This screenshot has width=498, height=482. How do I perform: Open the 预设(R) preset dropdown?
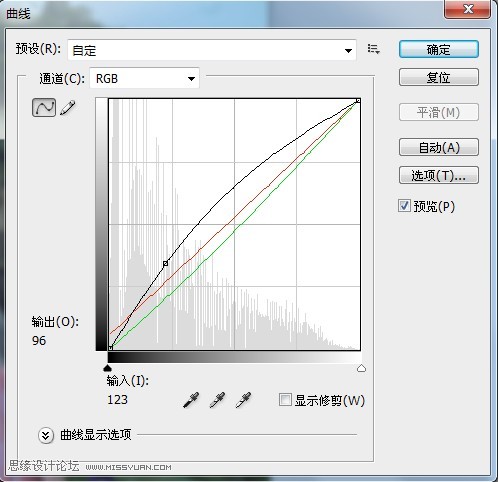pos(212,50)
